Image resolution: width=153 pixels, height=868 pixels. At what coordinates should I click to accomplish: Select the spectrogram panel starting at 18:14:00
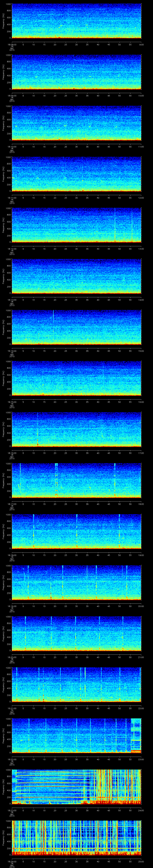click(76, 327)
